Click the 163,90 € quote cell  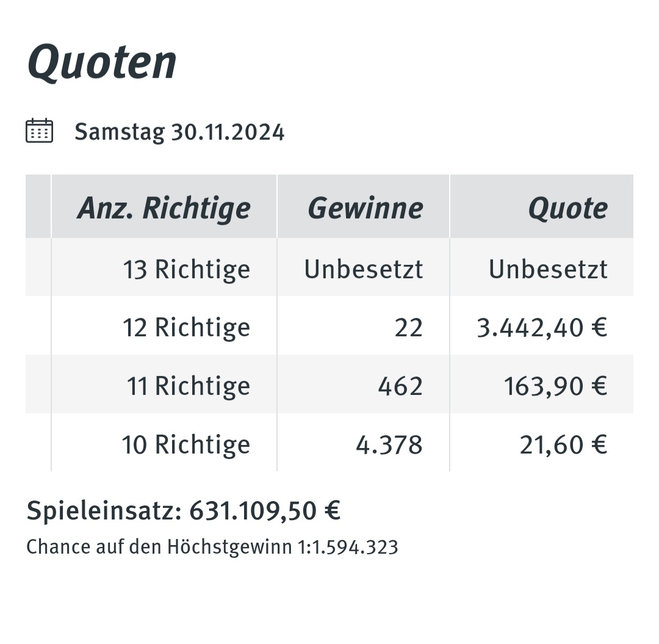click(556, 386)
